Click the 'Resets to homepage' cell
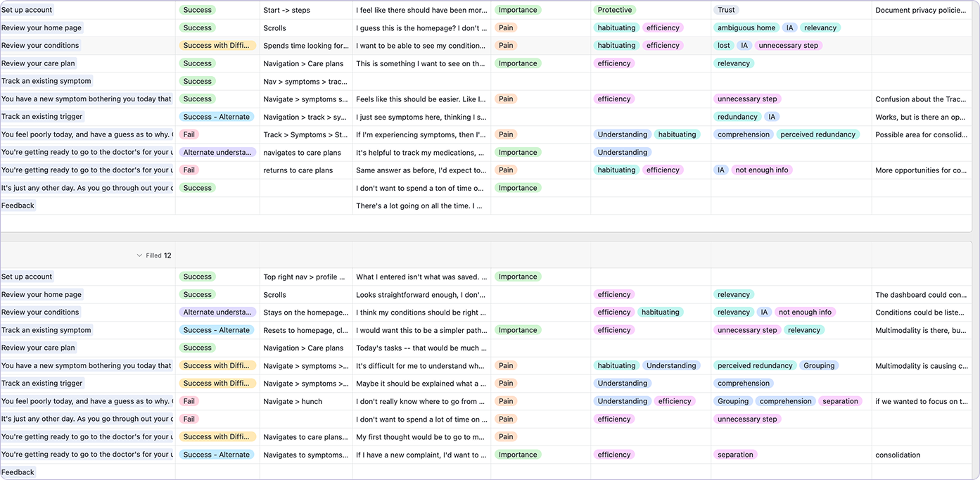Viewport: 980px width, 480px height. (305, 330)
